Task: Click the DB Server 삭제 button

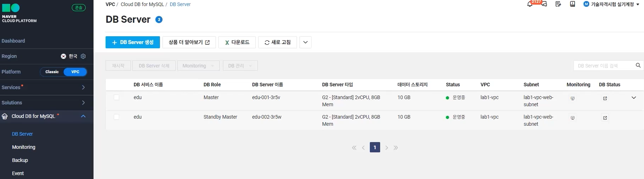Action: (x=154, y=66)
